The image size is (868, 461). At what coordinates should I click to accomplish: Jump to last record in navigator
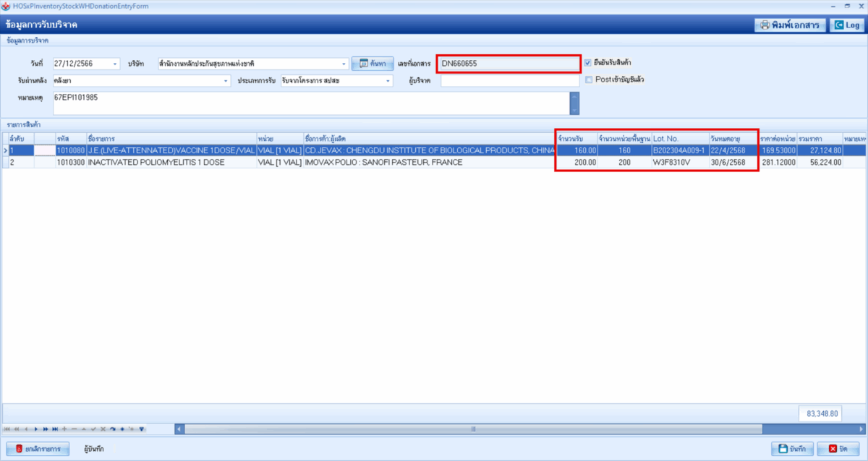click(56, 428)
